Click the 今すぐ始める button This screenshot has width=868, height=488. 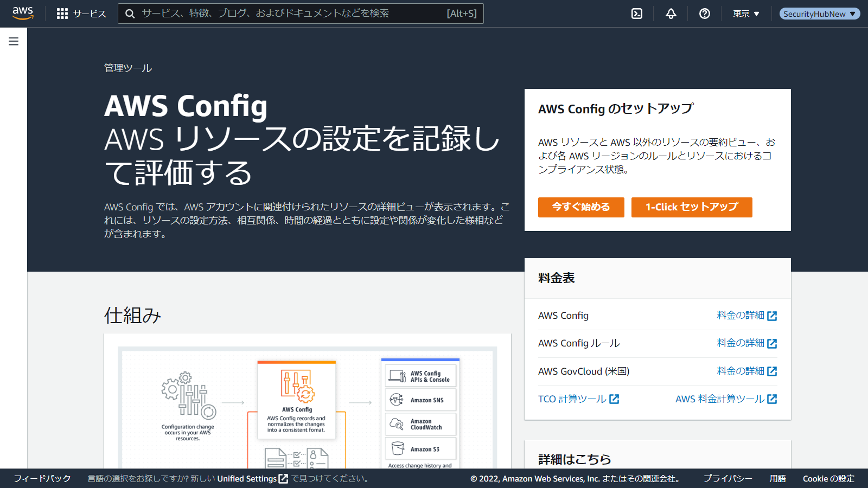point(581,207)
